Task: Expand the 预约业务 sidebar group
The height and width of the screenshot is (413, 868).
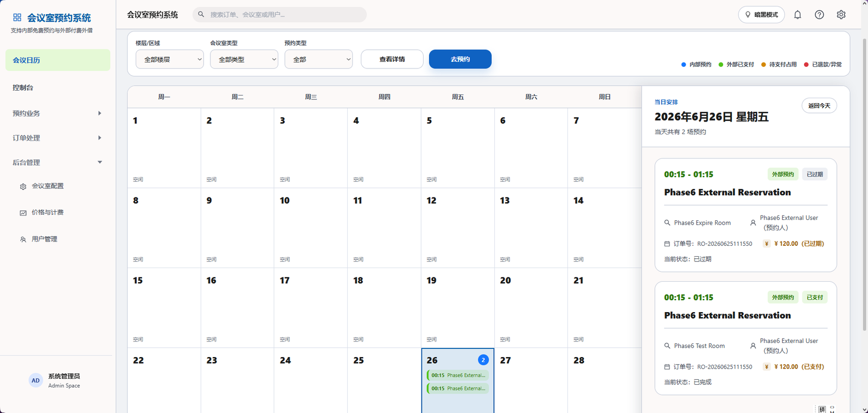Action: click(58, 113)
